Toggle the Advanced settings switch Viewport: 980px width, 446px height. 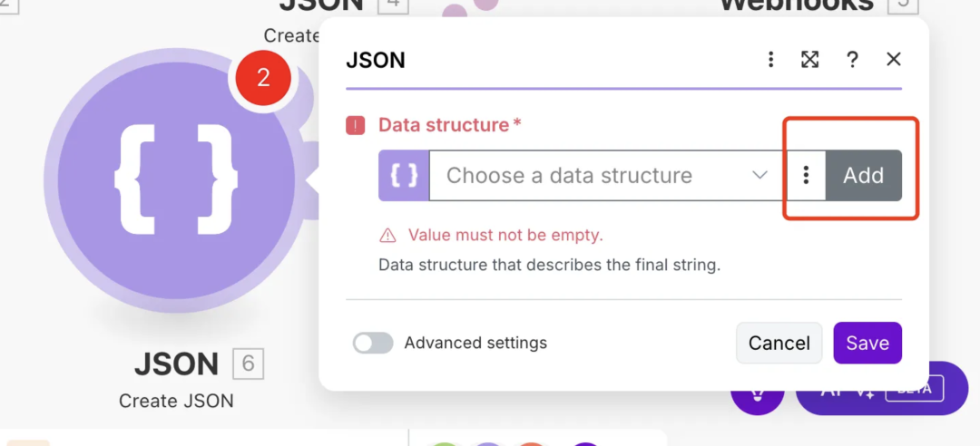[x=373, y=343]
